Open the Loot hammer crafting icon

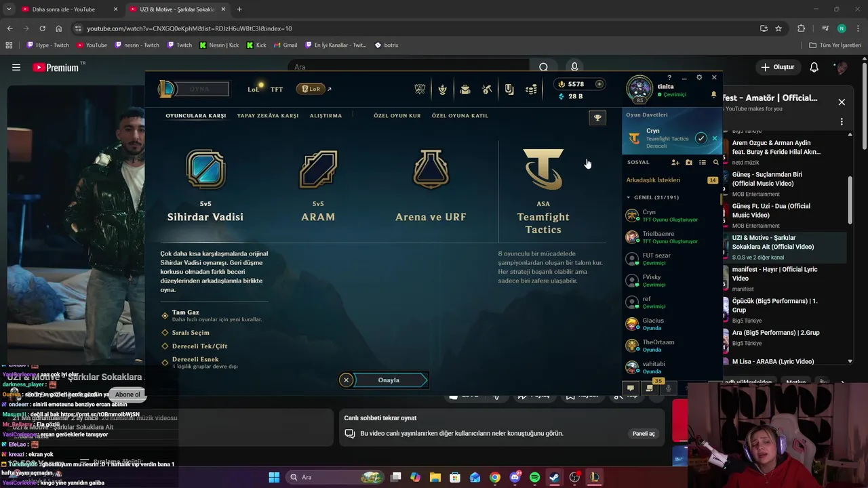pos(487,89)
